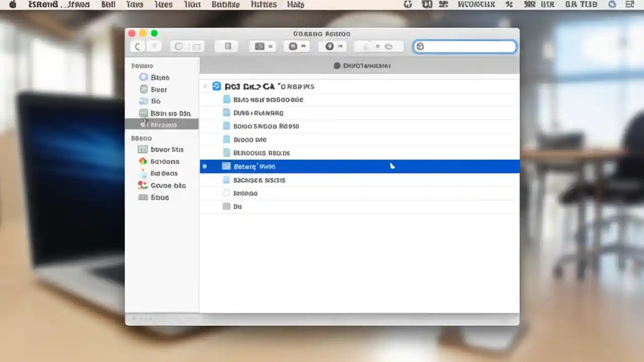Toggle the gallery view segment in toolbar
The height and width of the screenshot is (362, 644).
(x=226, y=46)
